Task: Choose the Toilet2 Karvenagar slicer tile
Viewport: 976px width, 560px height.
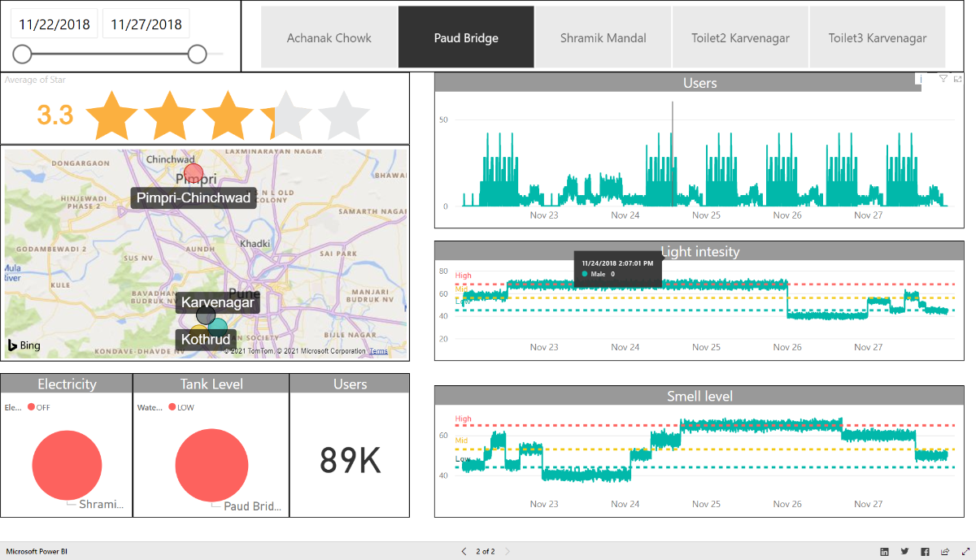Action: (x=740, y=37)
